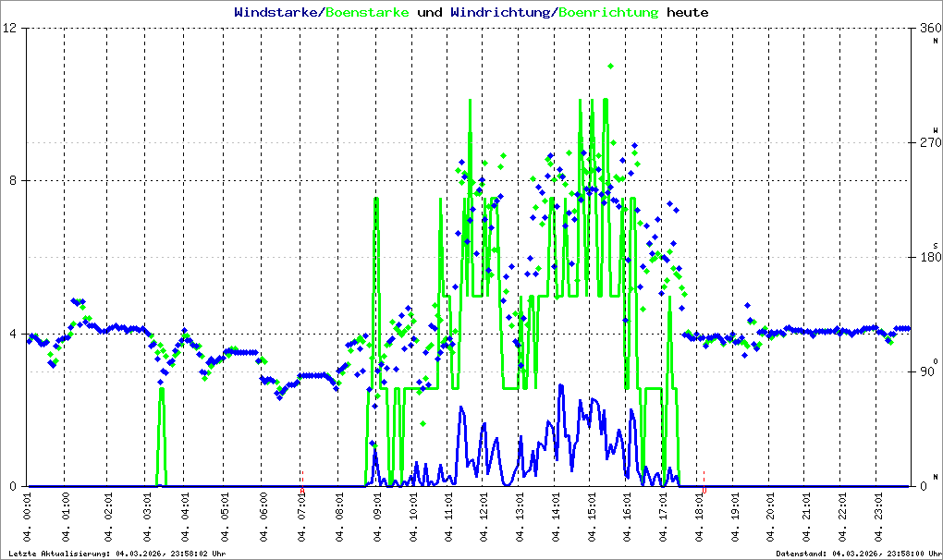Image resolution: width=943 pixels, height=560 pixels.
Task: Click time label '04. 23:01'
Action: point(877,517)
